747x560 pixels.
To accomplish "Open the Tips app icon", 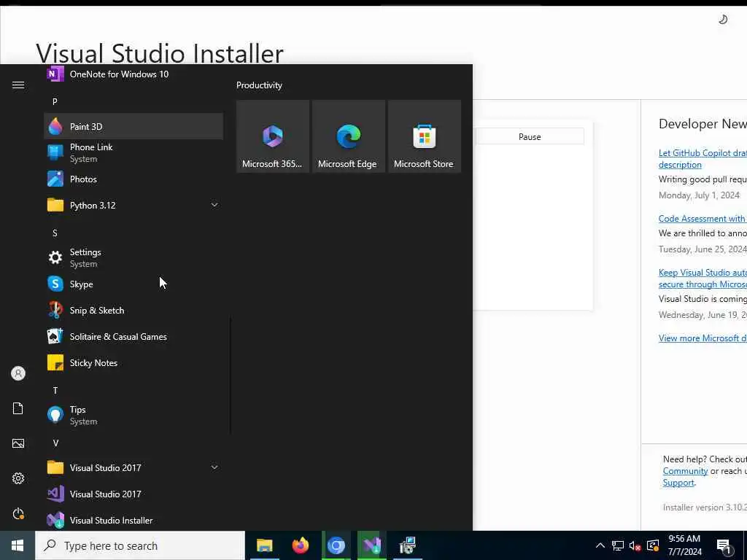I will [x=55, y=415].
